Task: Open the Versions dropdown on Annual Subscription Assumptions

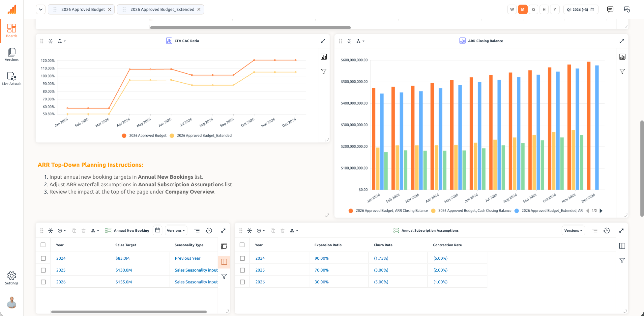Action: coord(573,230)
